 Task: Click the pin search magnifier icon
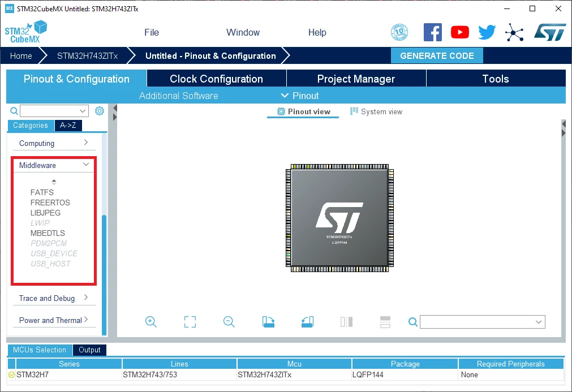point(413,322)
